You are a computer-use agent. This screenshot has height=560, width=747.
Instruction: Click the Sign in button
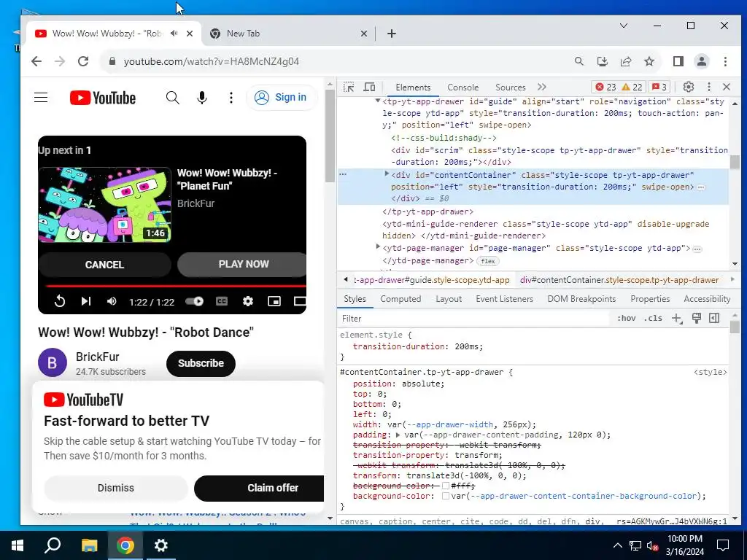[281, 98]
